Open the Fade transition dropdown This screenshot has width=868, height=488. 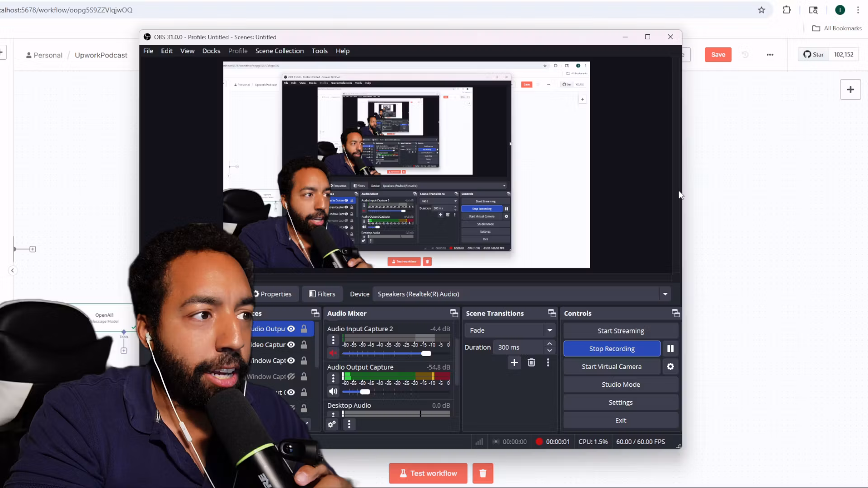(549, 330)
